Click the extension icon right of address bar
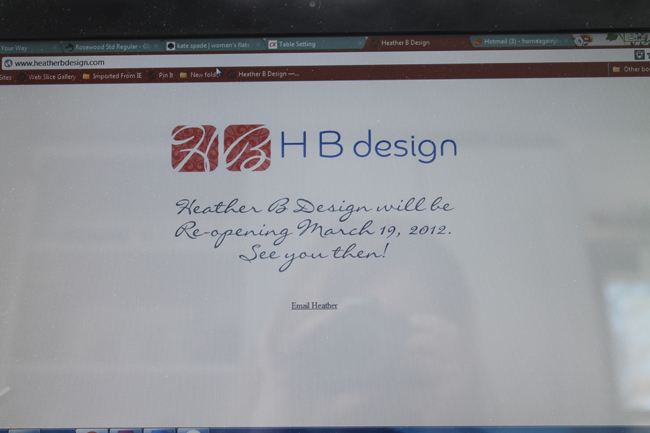 (639, 55)
